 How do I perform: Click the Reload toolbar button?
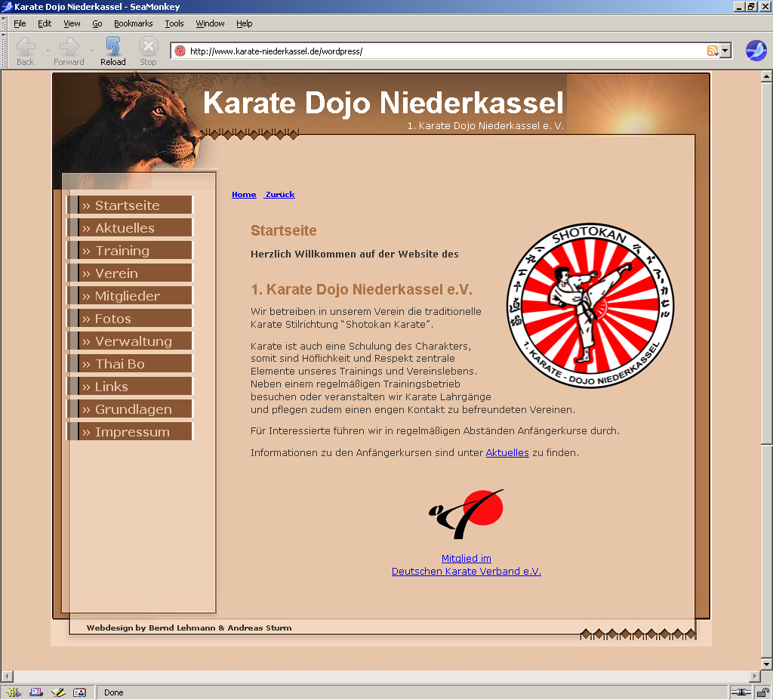point(112,51)
